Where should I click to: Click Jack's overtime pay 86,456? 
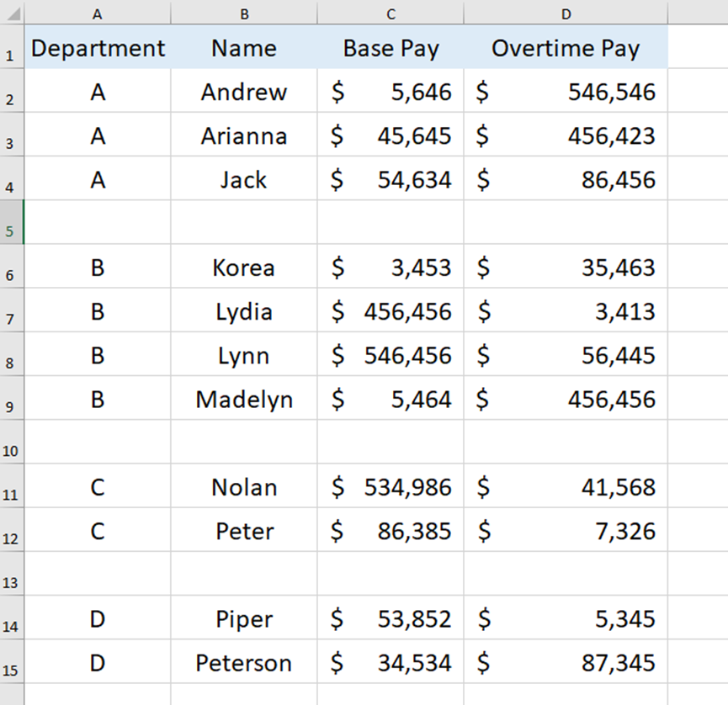(566, 178)
